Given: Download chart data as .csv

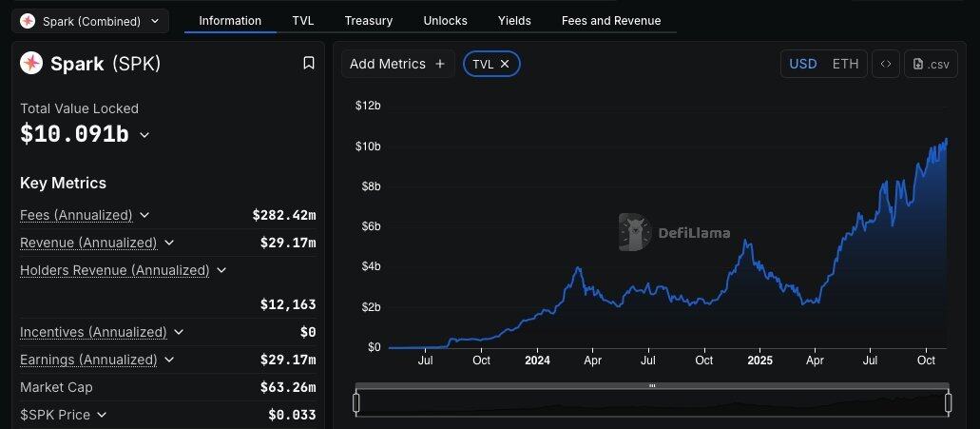Looking at the screenshot, I should tap(931, 64).
